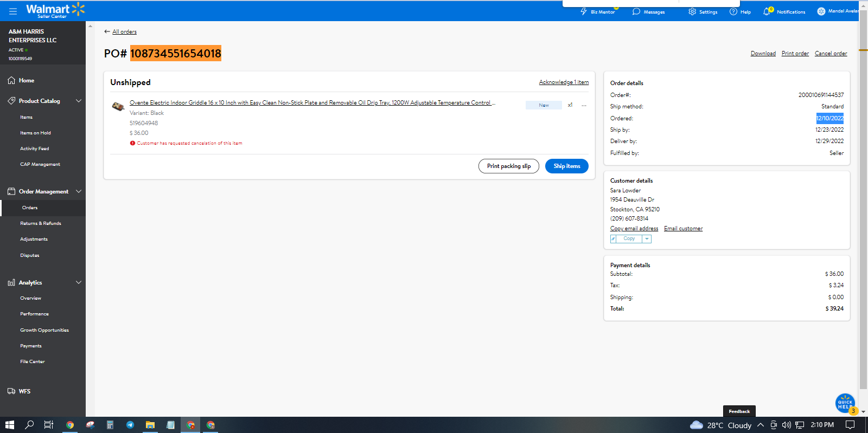Open the Mandal Avelar profile avatar
The height and width of the screenshot is (433, 868).
[x=821, y=11]
